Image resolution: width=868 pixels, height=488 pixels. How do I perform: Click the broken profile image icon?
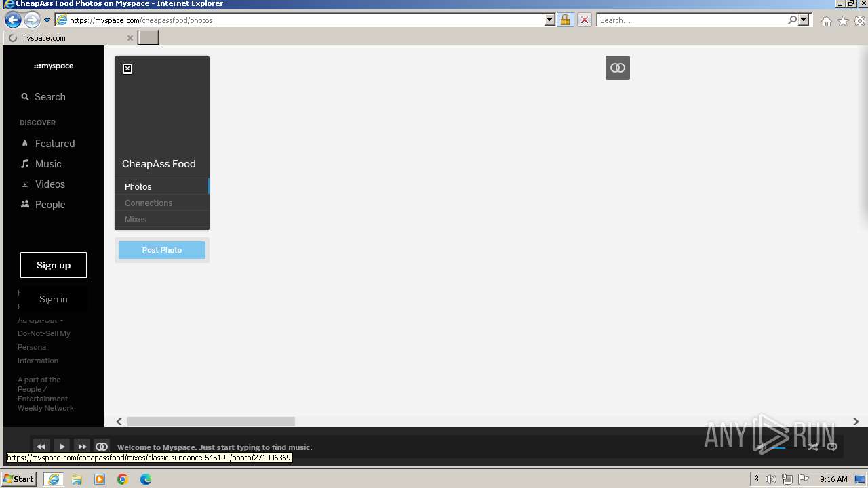pos(127,69)
